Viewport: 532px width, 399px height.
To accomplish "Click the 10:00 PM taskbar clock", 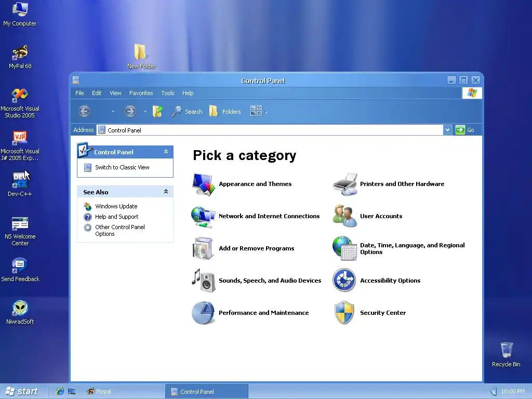I will click(x=513, y=391).
